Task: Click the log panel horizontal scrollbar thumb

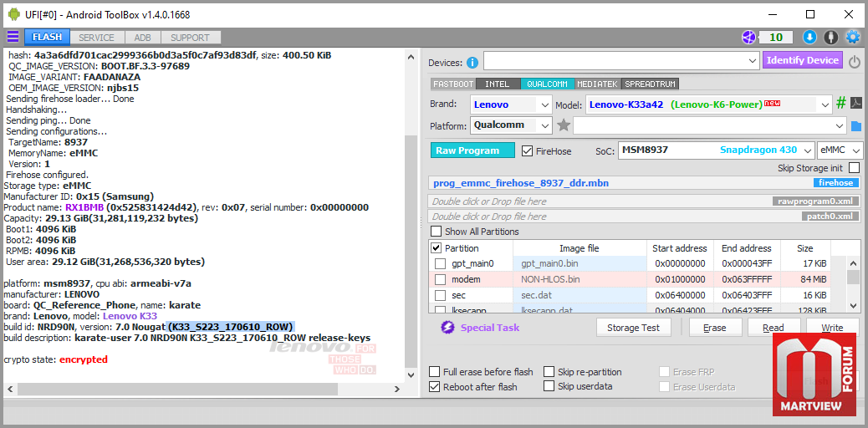Action: [x=177, y=390]
